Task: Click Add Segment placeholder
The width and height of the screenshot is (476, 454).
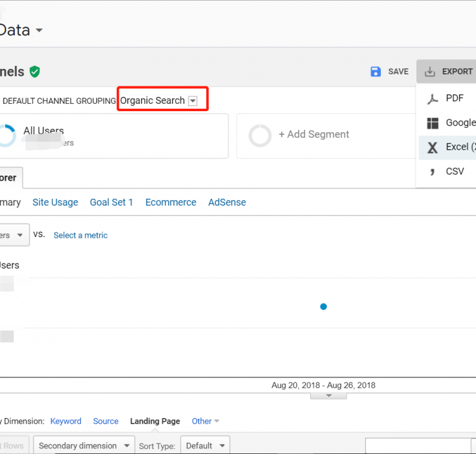Action: pos(313,135)
